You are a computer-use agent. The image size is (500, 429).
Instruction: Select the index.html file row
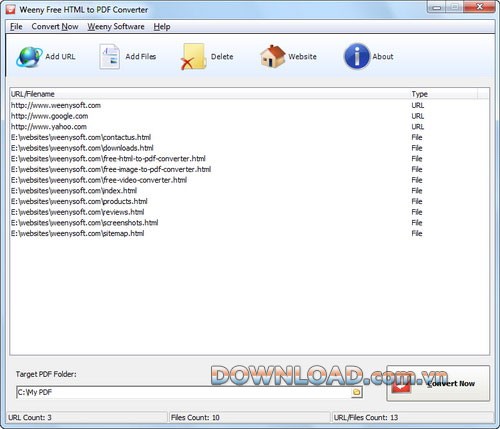pyautogui.click(x=250, y=191)
